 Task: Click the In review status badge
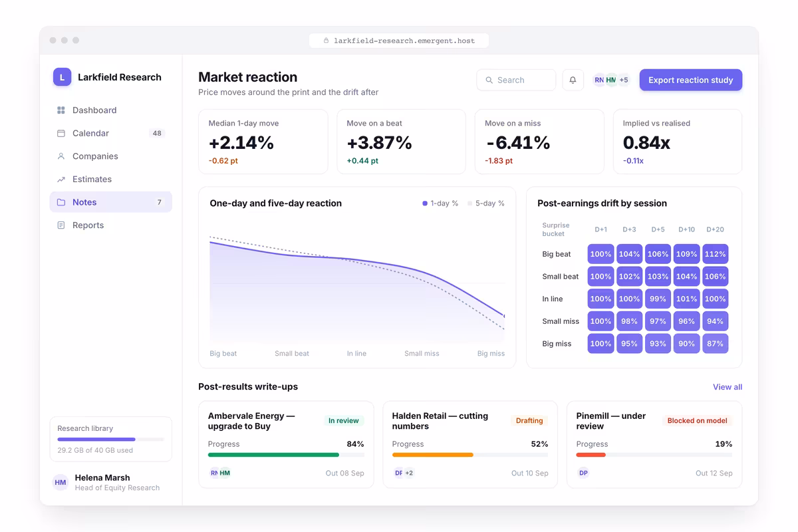pyautogui.click(x=343, y=421)
